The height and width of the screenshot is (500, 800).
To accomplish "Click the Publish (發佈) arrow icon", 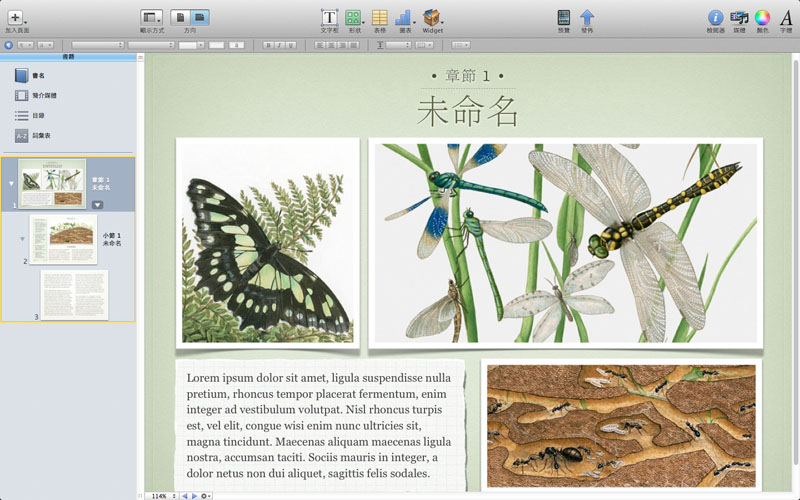I will (587, 17).
